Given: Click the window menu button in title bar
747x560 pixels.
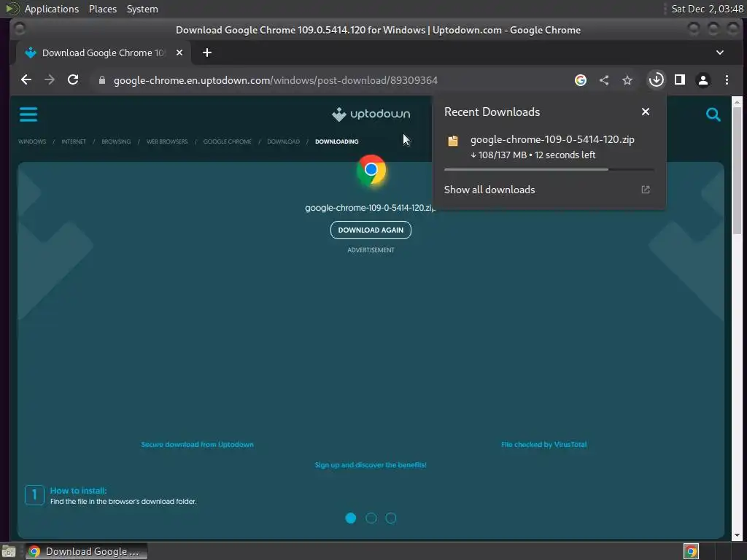Looking at the screenshot, I should pyautogui.click(x=19, y=29).
